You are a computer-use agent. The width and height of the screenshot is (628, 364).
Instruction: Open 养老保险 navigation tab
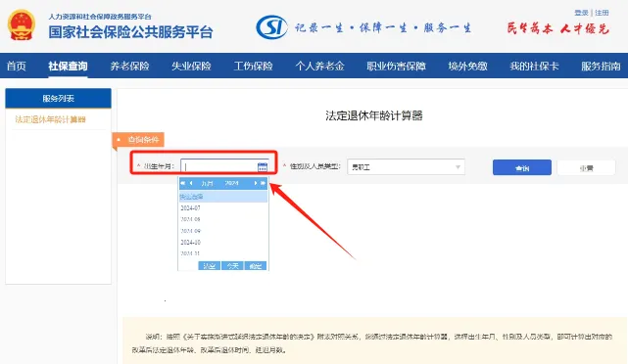[x=129, y=66]
